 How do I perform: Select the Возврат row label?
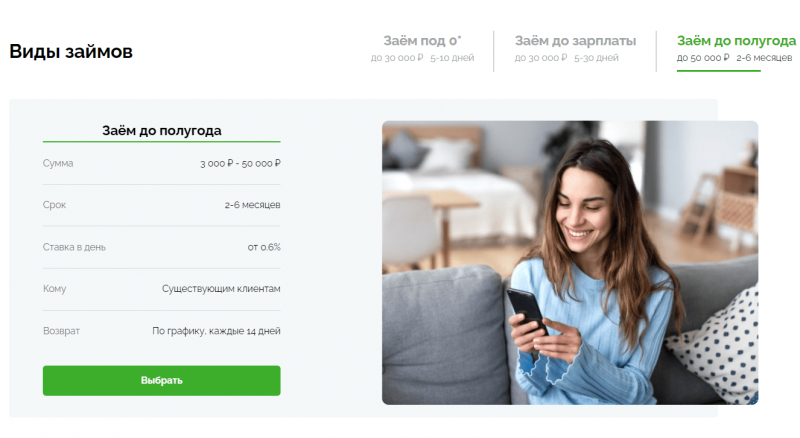tap(61, 331)
